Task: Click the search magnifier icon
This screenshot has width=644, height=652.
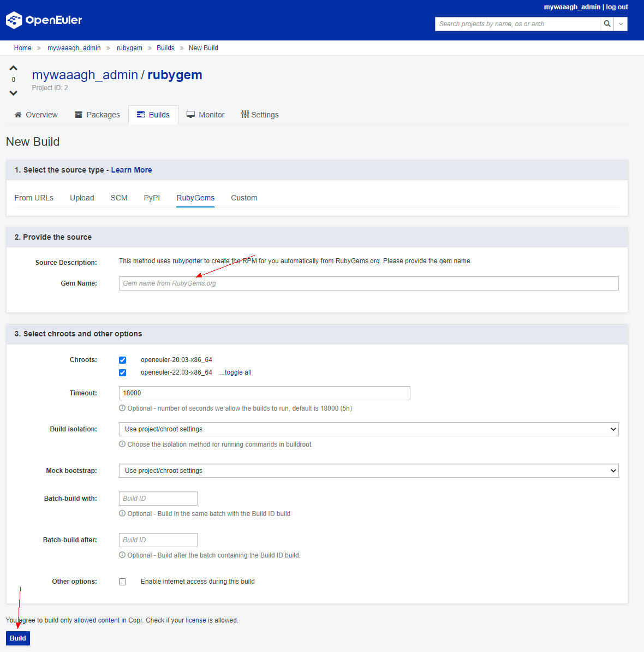Action: tap(607, 24)
